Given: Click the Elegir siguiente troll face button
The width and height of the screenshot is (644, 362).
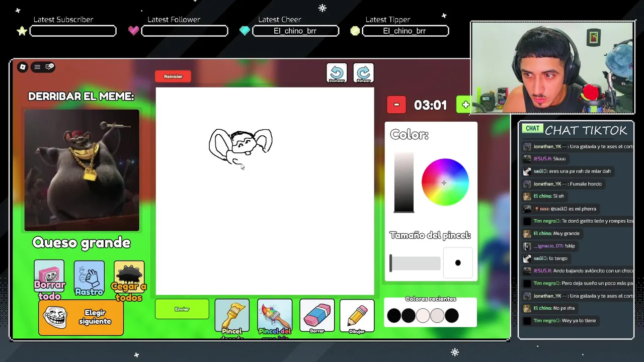Looking at the screenshot, I should tap(81, 318).
